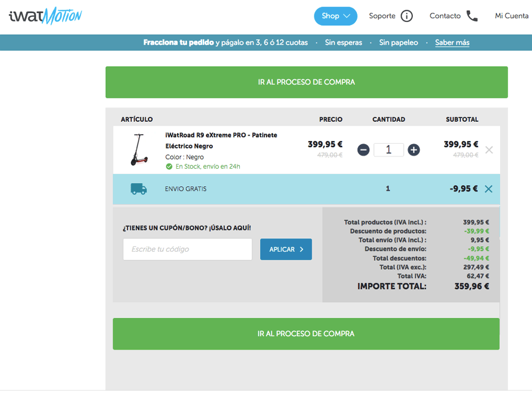Screen dimensions: 532x399
Task: Click the Contacto phone icon
Action: (472, 16)
